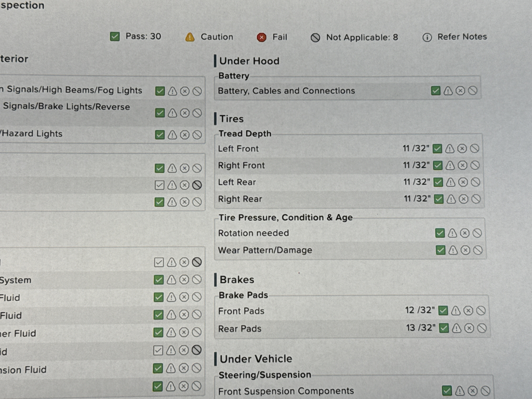Toggle pass checkbox for Hazard Lights row
Screen dimensions: 532x399
pos(160,135)
